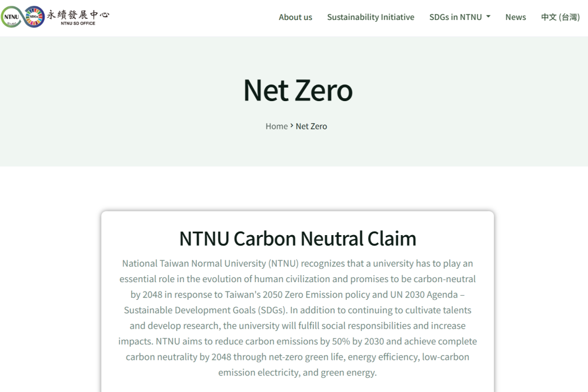The width and height of the screenshot is (588, 392).
Task: Switch language to 中文 (台灣)
Action: (560, 17)
